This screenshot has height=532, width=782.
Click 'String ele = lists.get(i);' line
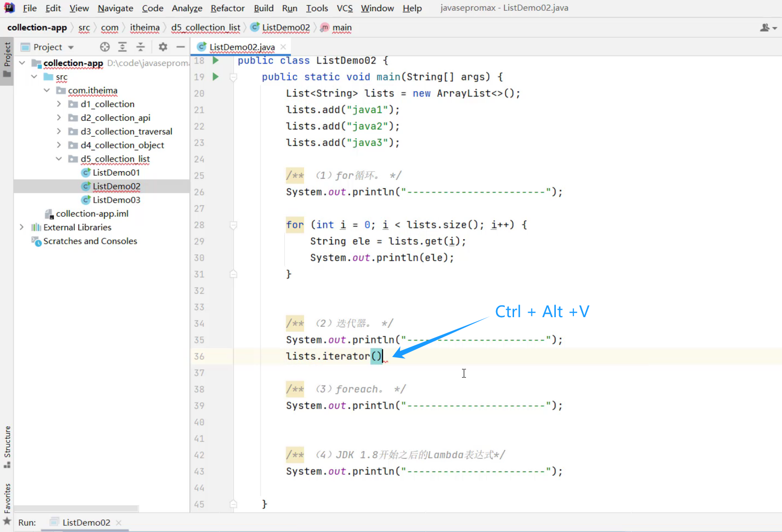click(388, 242)
